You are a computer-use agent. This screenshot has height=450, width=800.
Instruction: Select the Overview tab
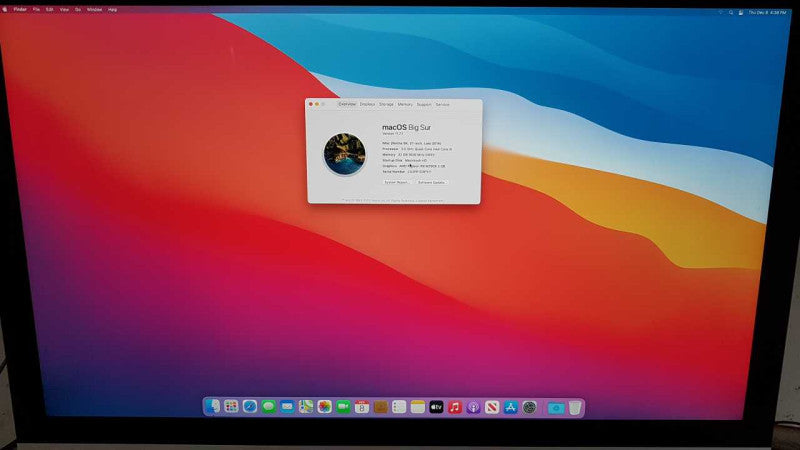coord(347,104)
